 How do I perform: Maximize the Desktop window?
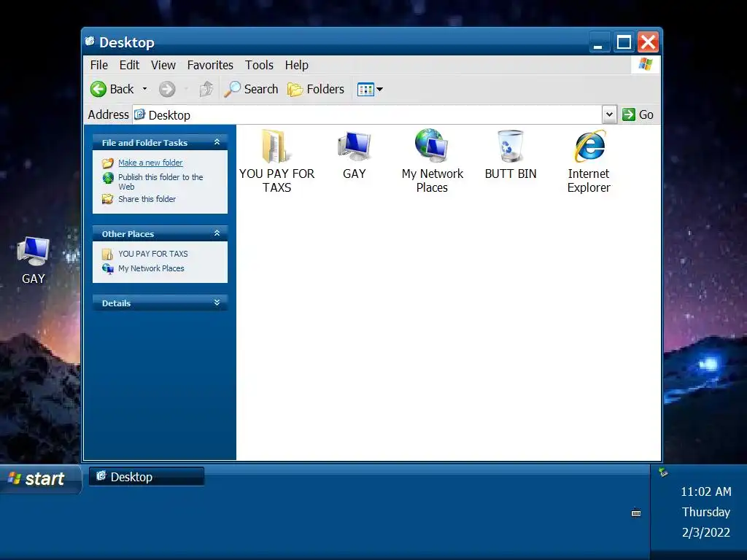click(x=624, y=42)
